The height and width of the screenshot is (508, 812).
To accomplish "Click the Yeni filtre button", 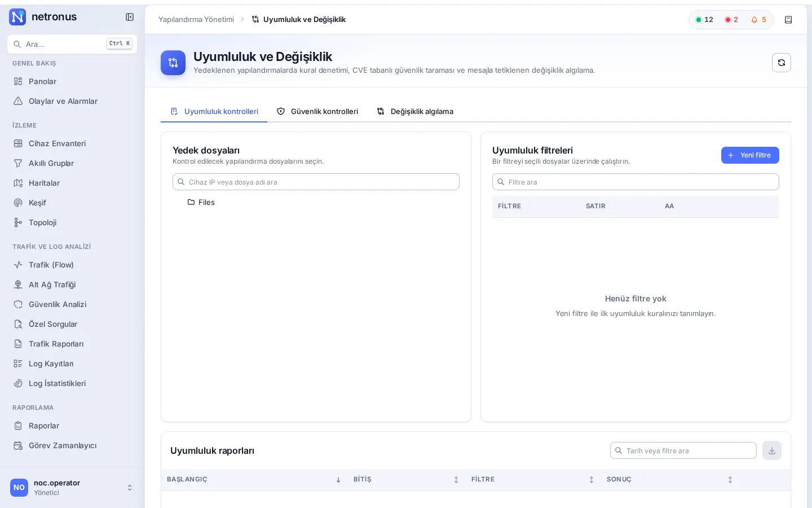I will tap(750, 155).
